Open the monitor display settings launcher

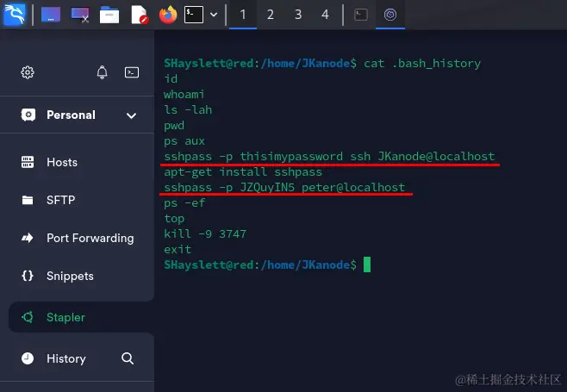80,15
